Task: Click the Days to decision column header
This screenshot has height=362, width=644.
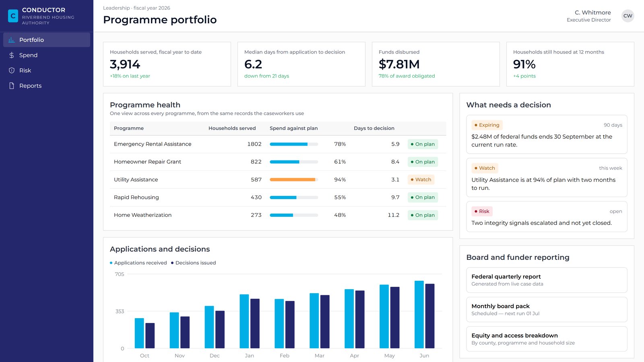Action: pyautogui.click(x=374, y=128)
